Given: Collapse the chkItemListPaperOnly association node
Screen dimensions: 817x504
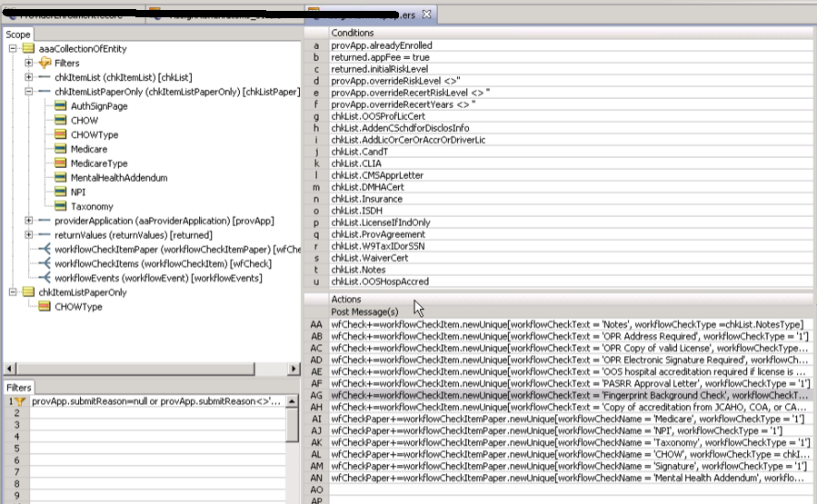Looking at the screenshot, I should (29, 92).
